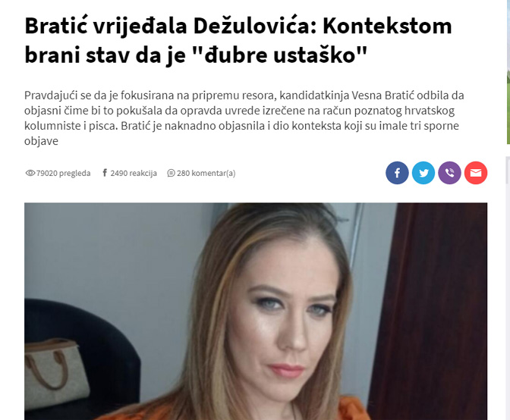Share the article on Facebook
Viewport: 510px width, 420px height.
397,173
